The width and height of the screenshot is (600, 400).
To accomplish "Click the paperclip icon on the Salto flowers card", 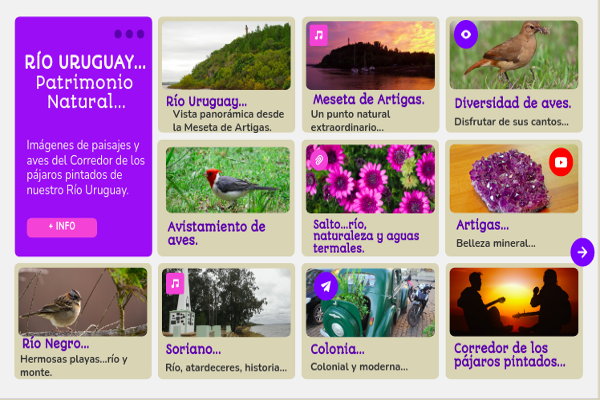I will 319,160.
